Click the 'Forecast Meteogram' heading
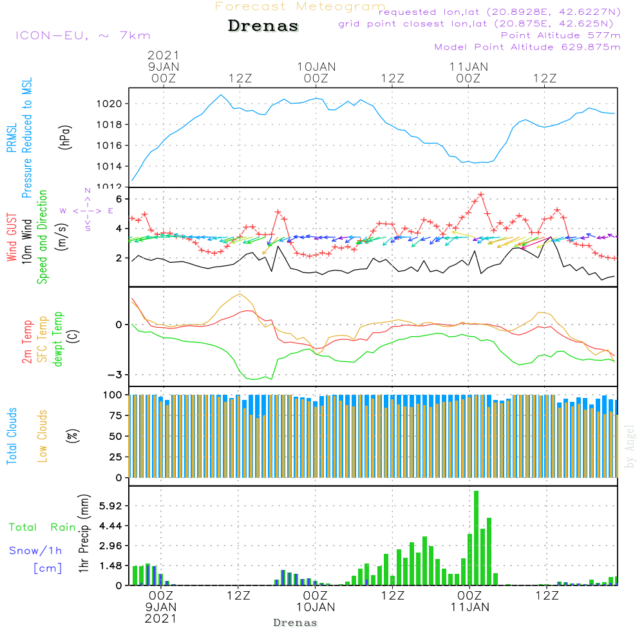The image size is (644, 644). click(300, 6)
